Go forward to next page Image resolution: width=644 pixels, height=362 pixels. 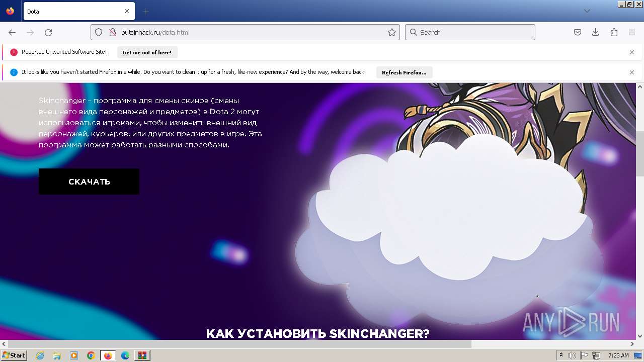[30, 32]
